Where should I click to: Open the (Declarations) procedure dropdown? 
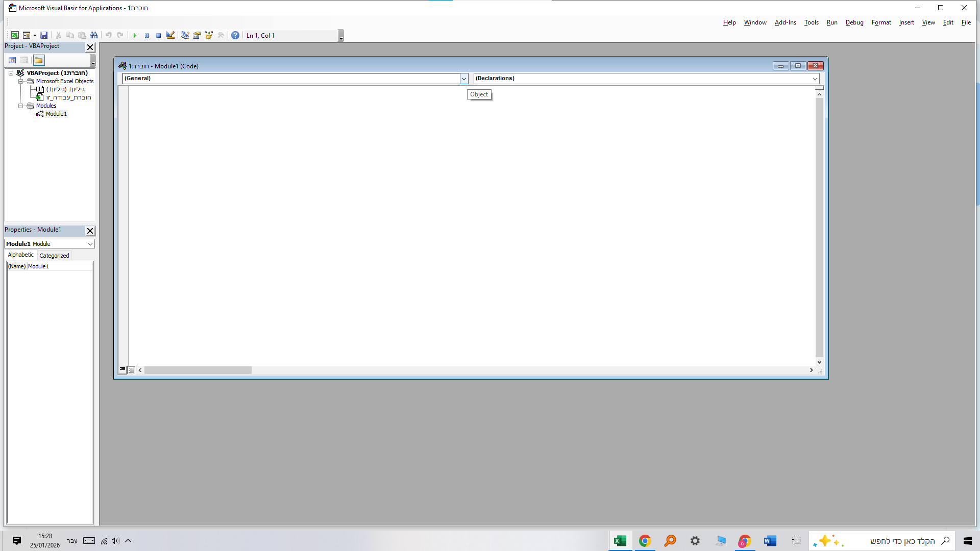815,79
